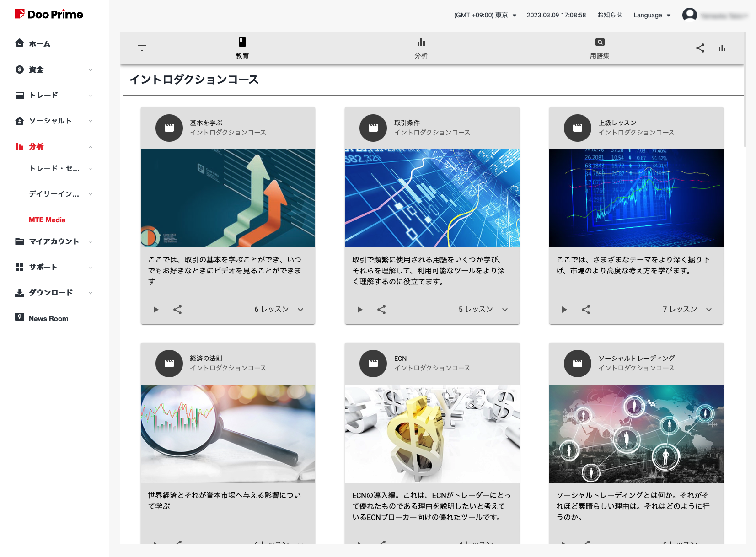Expand the 7 レッスン list
The height and width of the screenshot is (557, 756).
tap(709, 310)
